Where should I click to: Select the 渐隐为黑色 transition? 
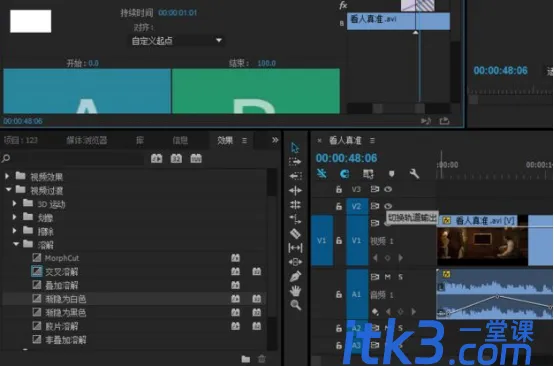click(x=65, y=313)
